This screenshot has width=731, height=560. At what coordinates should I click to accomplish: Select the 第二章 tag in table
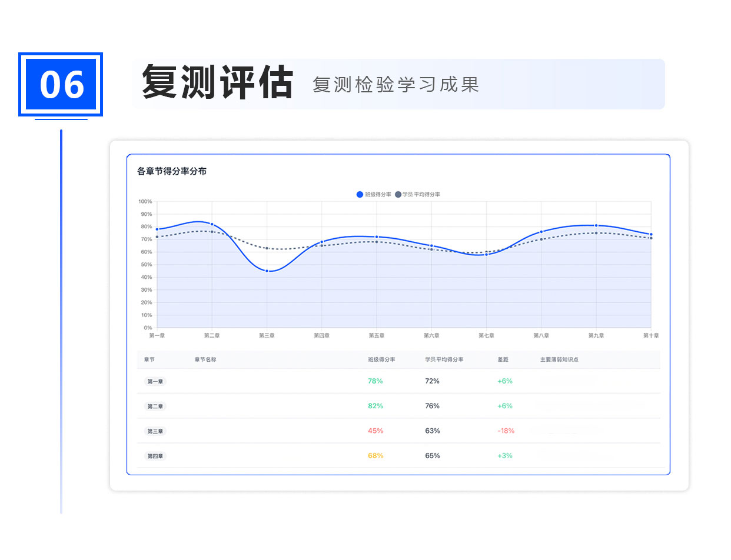(156, 406)
